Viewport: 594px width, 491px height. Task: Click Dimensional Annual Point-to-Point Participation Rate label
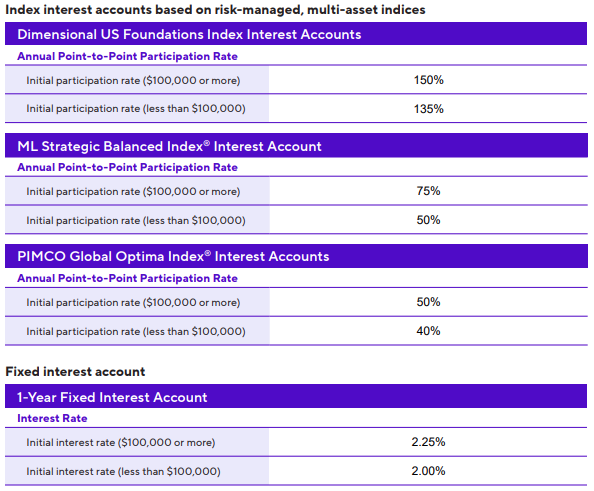[127, 56]
